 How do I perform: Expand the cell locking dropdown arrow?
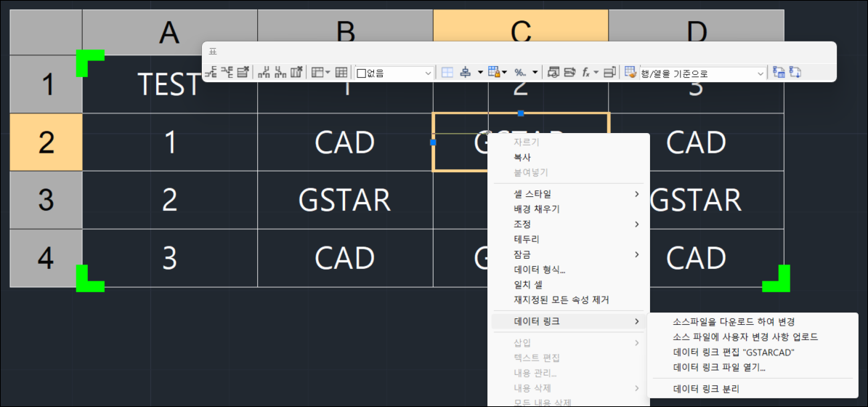(x=504, y=73)
